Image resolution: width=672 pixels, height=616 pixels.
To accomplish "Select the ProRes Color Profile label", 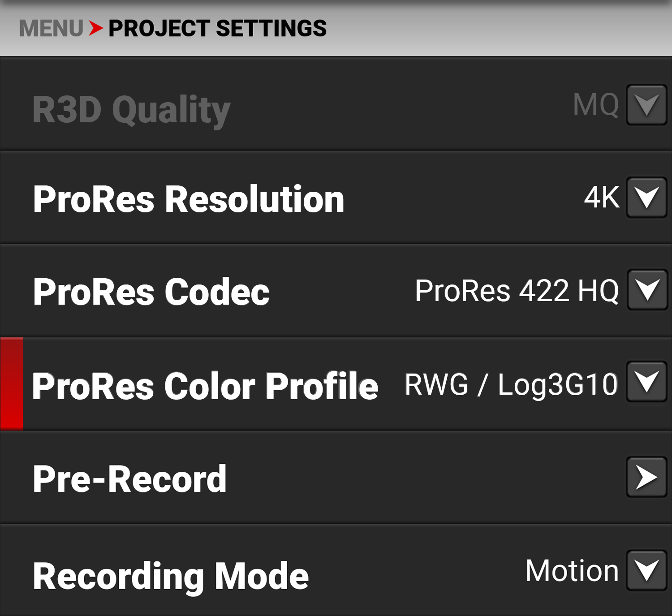I will pyautogui.click(x=205, y=386).
